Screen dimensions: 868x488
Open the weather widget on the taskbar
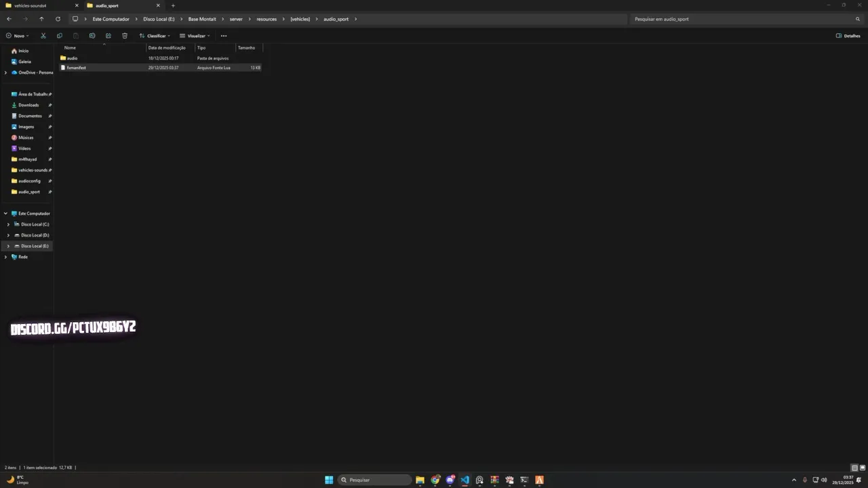click(x=17, y=480)
